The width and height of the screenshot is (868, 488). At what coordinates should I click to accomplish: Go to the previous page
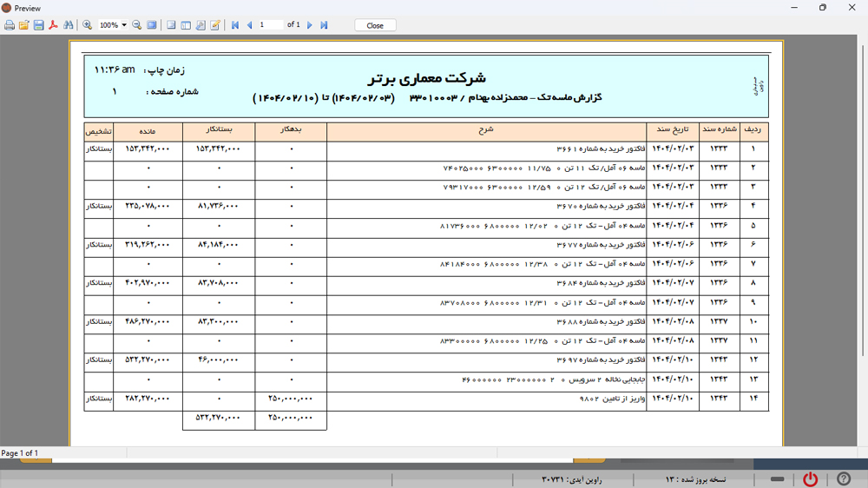(250, 25)
